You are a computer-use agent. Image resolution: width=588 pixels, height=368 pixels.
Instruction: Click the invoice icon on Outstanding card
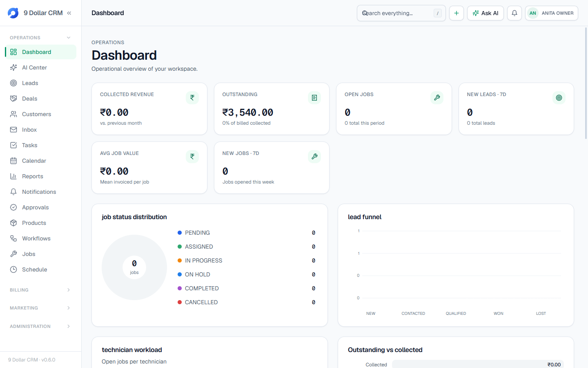tap(314, 98)
